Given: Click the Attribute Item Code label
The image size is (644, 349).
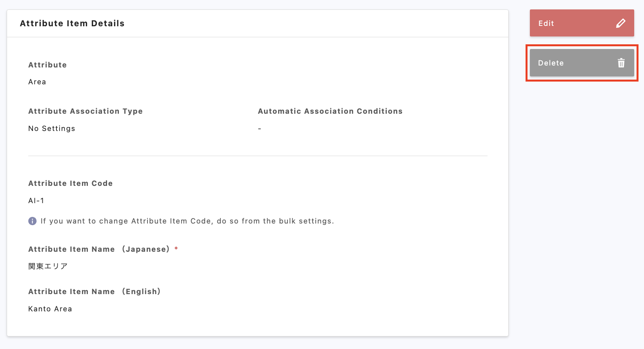Looking at the screenshot, I should click(x=71, y=184).
